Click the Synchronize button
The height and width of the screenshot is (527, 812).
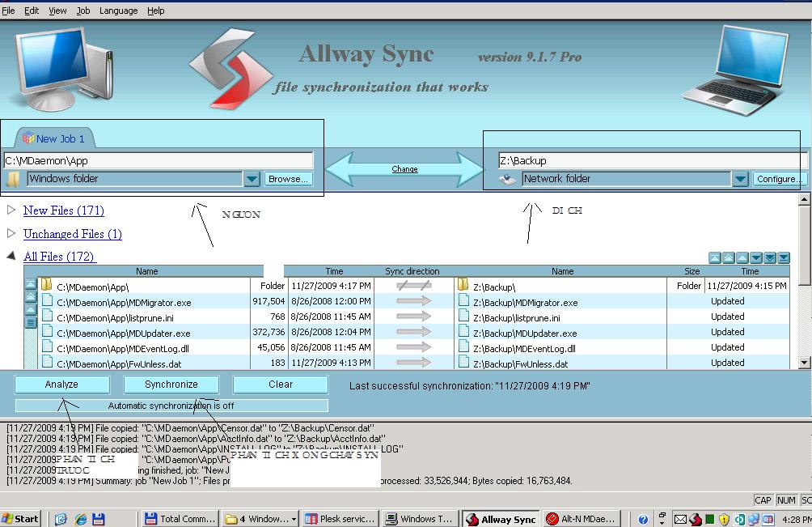point(171,385)
